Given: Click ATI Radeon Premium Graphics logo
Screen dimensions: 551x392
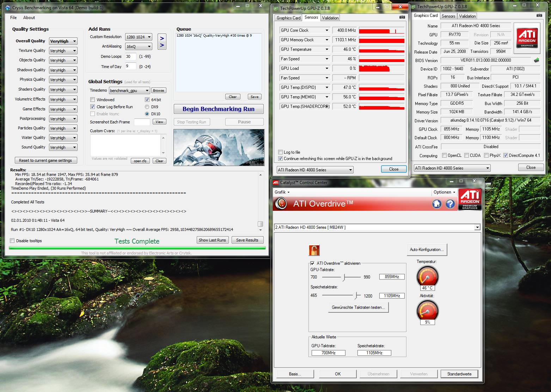Looking at the screenshot, I should (470, 200).
